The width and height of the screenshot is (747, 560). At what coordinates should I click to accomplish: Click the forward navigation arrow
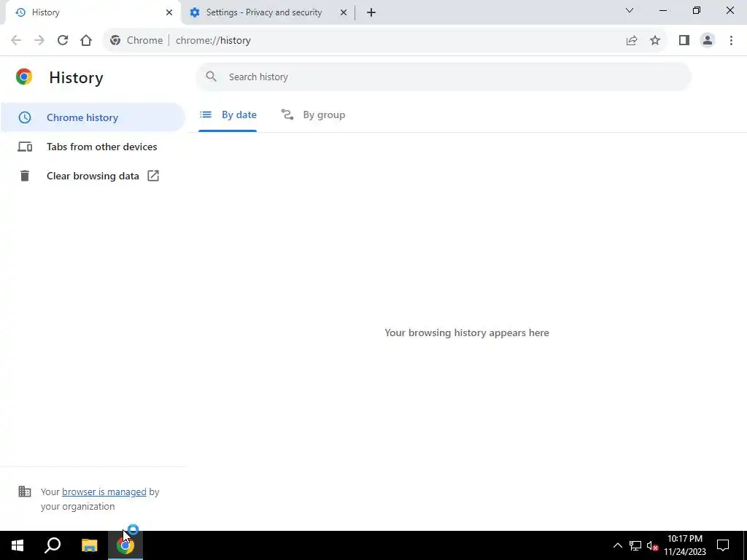(39, 41)
